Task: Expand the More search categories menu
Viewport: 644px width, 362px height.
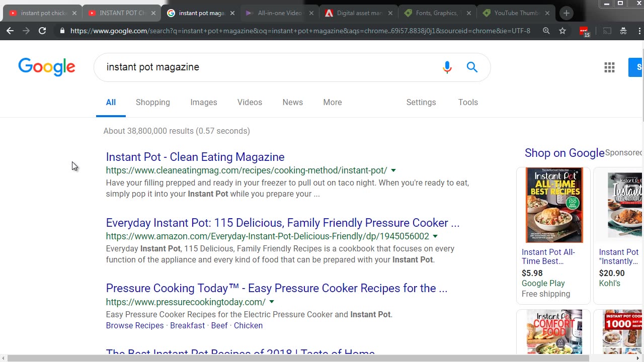Action: point(333,102)
